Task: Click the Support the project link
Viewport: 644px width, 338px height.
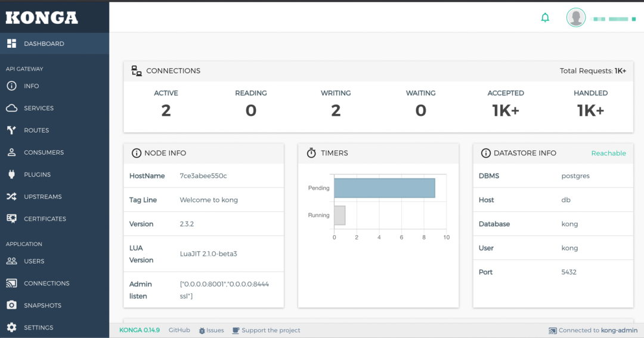Action: click(x=266, y=330)
